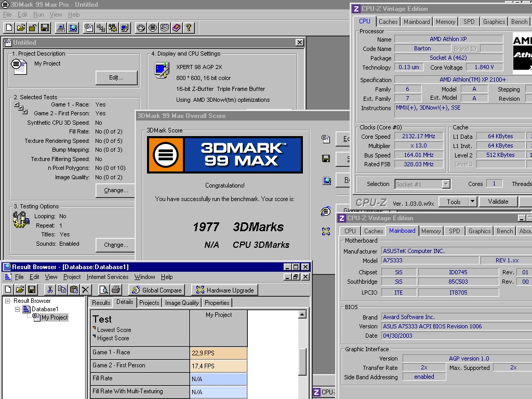Click Edit... button in Project Description
532x399 pixels.
coord(116,78)
